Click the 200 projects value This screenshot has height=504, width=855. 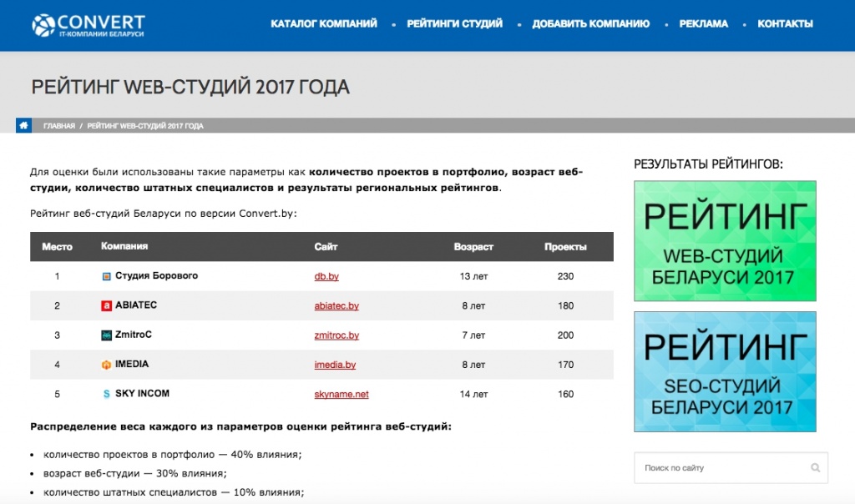(x=565, y=335)
